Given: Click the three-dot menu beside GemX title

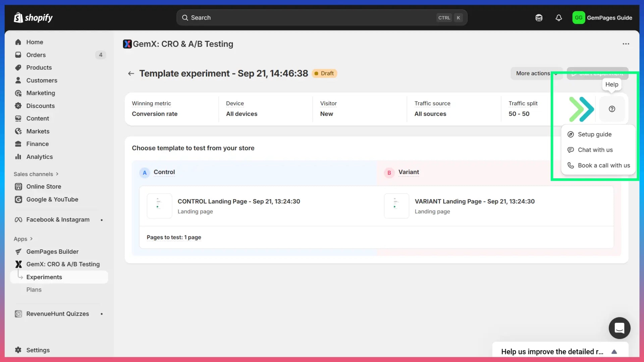Looking at the screenshot, I should click(626, 44).
